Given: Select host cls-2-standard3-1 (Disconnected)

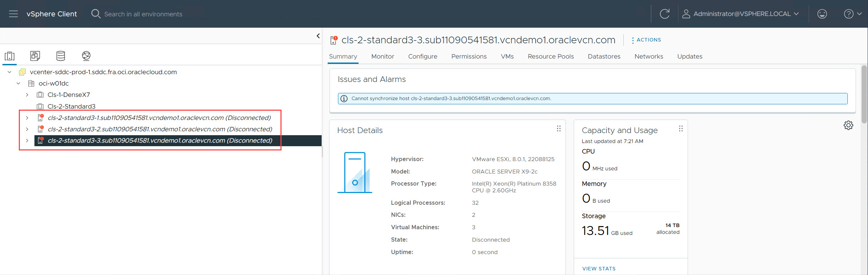Looking at the screenshot, I should coord(159,118).
